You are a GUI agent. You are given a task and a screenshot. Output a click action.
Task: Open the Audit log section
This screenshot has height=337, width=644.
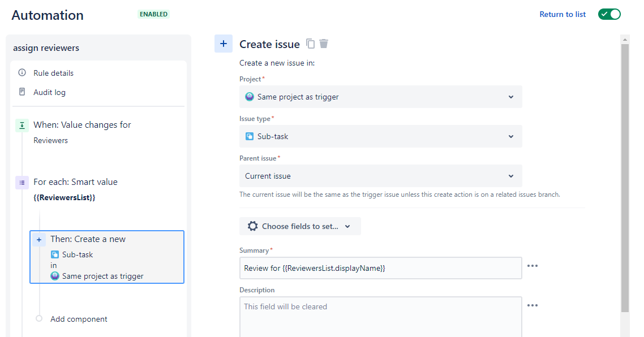(49, 92)
